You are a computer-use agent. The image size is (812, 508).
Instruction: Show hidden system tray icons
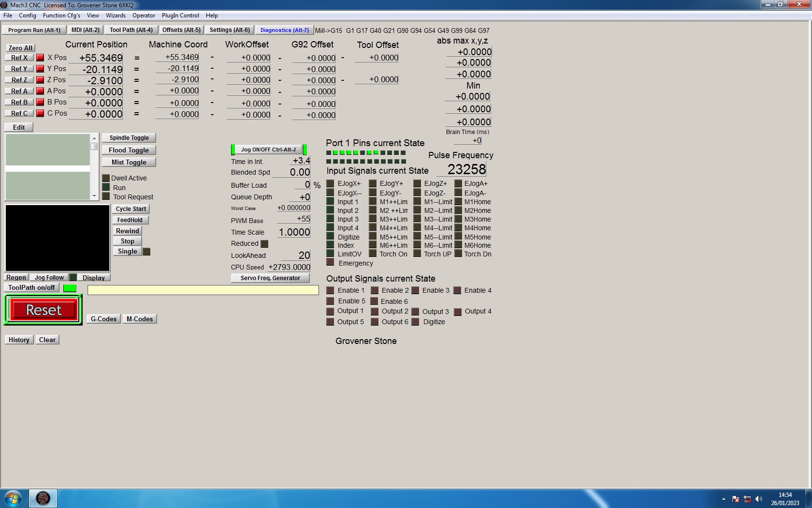pyautogui.click(x=724, y=499)
